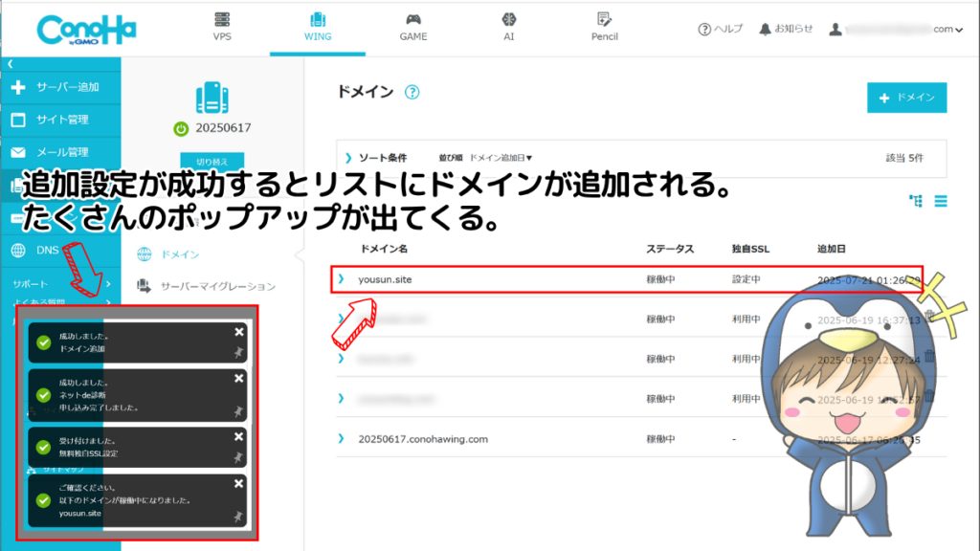The width and height of the screenshot is (980, 551).
Task: Click the ドメイン名 column header
Action: [x=384, y=249]
